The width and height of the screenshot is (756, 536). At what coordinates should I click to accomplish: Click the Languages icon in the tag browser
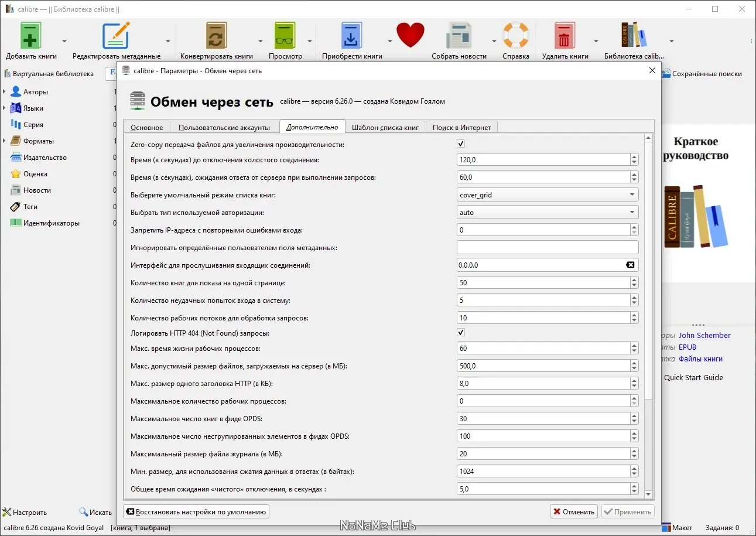pyautogui.click(x=16, y=108)
